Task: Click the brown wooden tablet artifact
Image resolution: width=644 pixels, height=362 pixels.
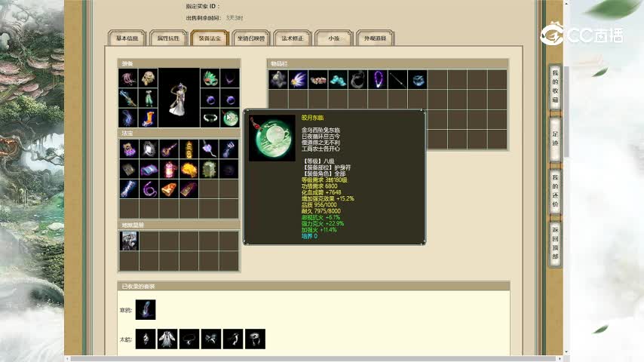Action: coord(189,189)
